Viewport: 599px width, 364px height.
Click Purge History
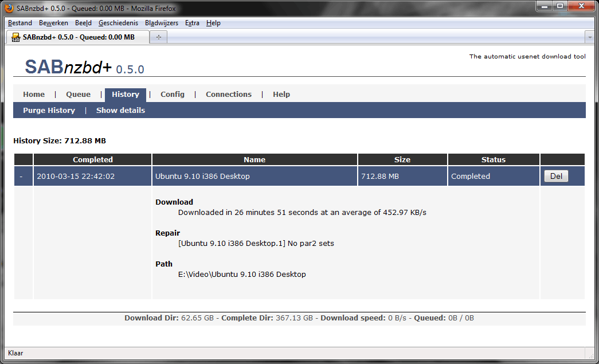click(49, 111)
